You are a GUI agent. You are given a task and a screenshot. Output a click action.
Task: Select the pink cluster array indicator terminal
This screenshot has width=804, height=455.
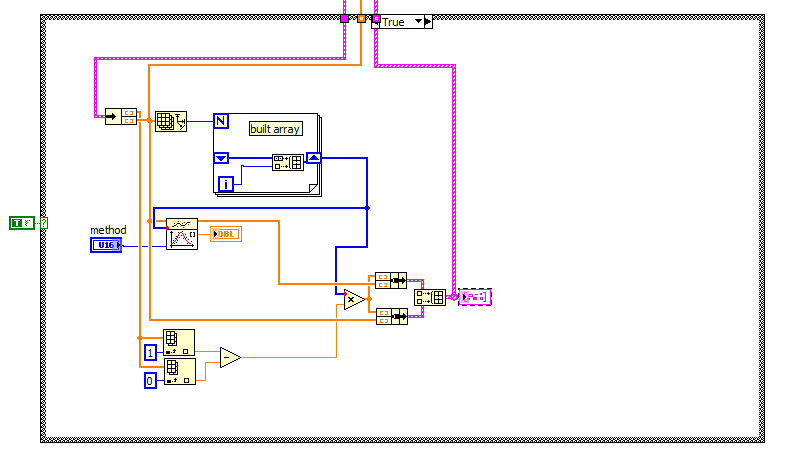(x=475, y=297)
